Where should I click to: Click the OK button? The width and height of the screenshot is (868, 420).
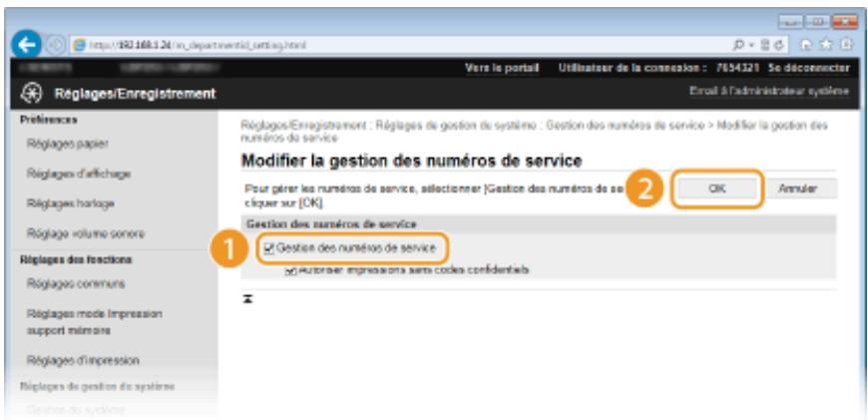[x=717, y=189]
